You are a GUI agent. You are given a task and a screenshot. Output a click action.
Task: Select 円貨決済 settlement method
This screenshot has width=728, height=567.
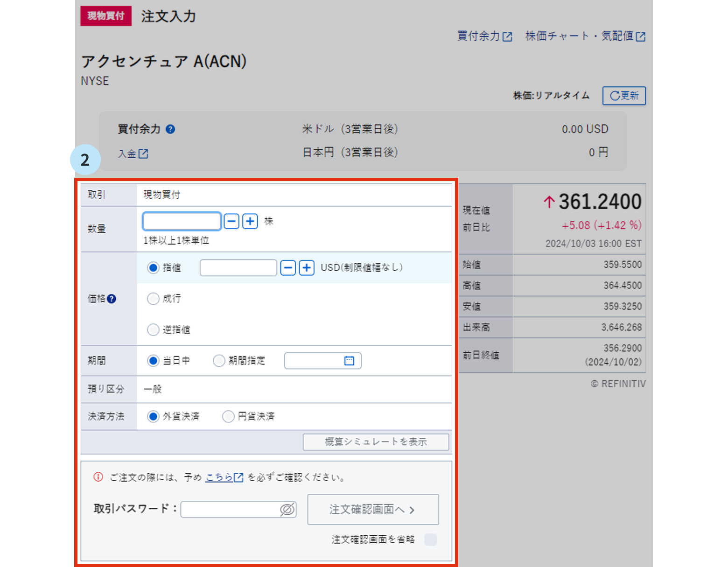point(228,416)
